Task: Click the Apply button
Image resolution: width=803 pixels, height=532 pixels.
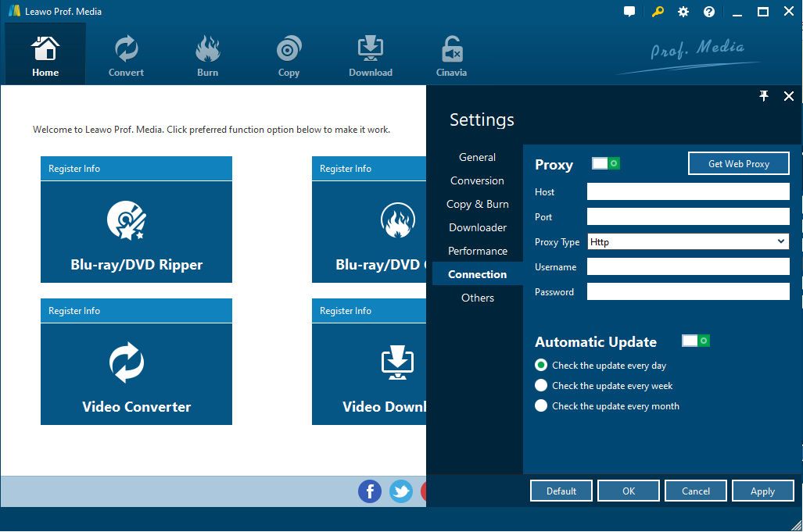Action: coord(762,491)
